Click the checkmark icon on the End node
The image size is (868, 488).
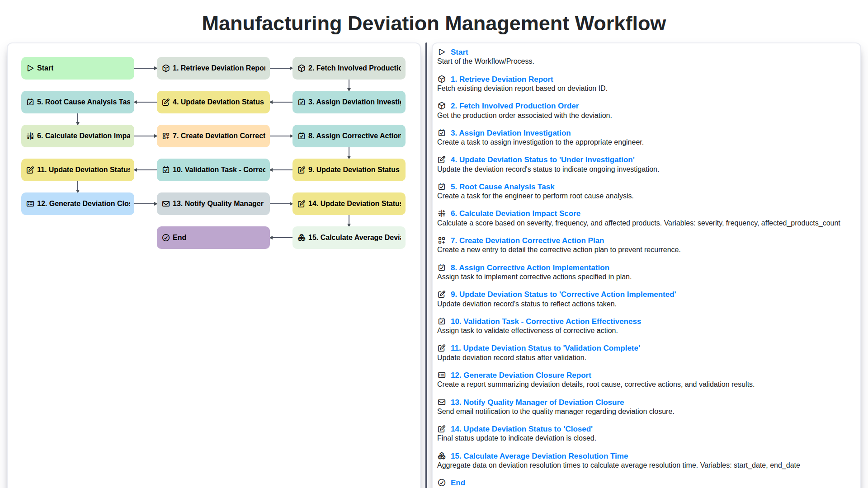click(165, 237)
